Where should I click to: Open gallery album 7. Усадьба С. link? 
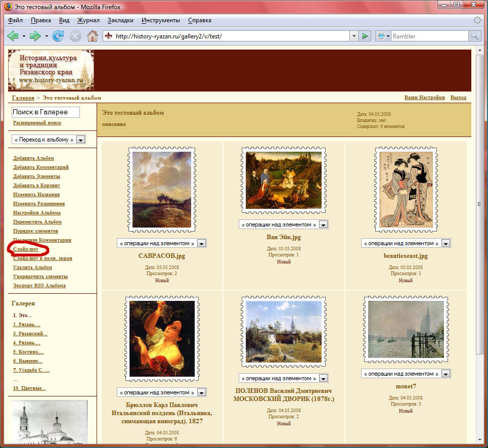[x=31, y=370]
